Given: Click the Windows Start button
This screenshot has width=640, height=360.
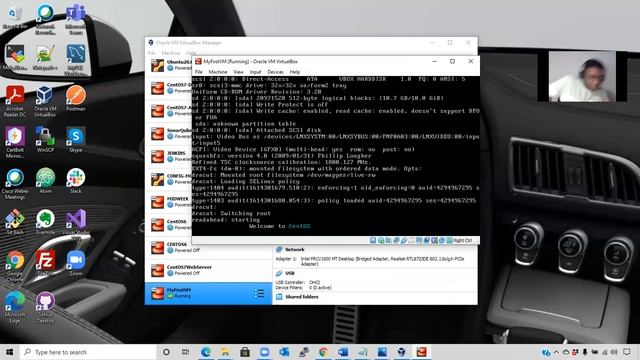Looking at the screenshot, I should 9,352.
